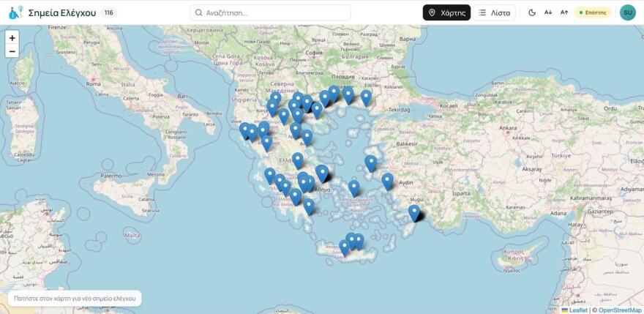
Task: Increase font size with the A↑ icon
Action: click(x=564, y=12)
